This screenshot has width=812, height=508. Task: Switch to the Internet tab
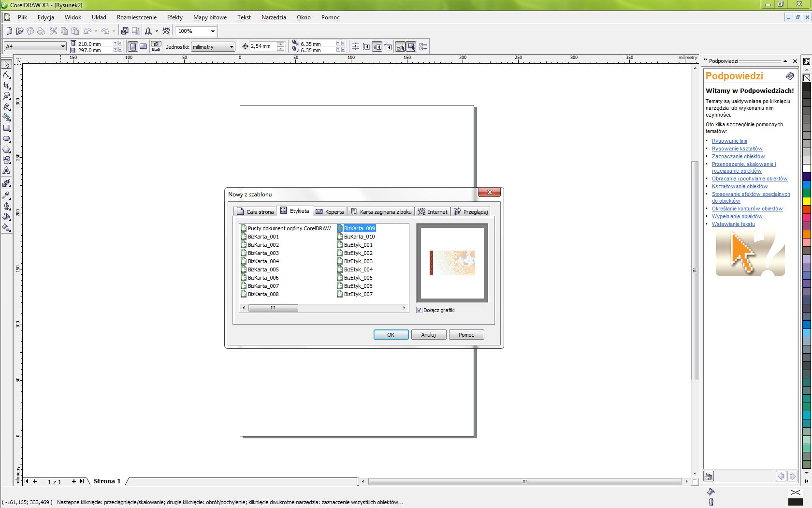point(433,211)
